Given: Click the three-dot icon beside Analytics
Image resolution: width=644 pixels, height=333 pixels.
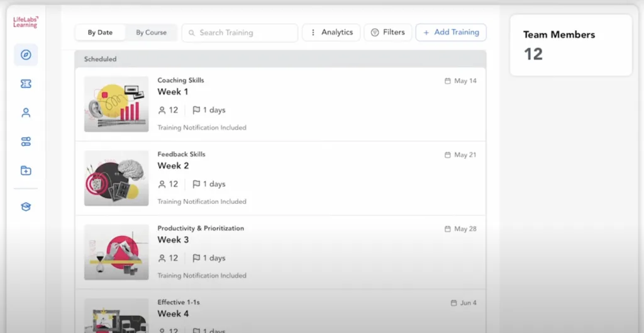Looking at the screenshot, I should point(313,33).
